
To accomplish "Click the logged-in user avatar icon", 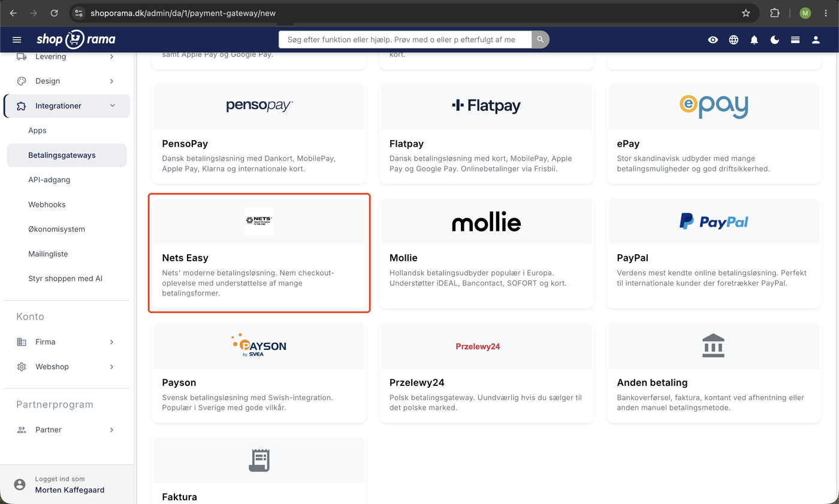I will 20,484.
